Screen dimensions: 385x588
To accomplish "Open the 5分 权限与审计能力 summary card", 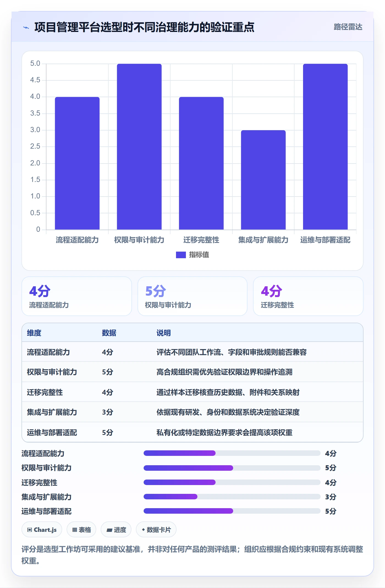I will coord(193,296).
